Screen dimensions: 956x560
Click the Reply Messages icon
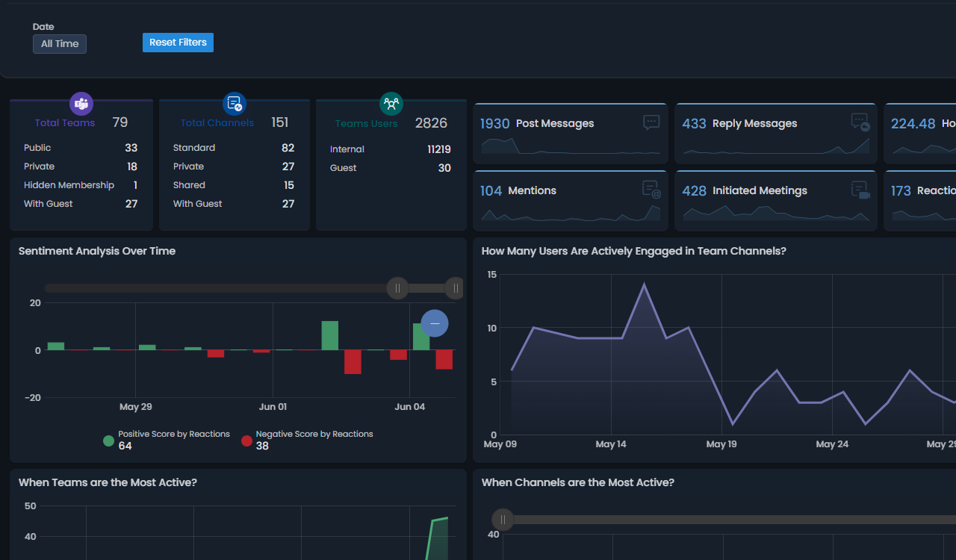click(860, 122)
